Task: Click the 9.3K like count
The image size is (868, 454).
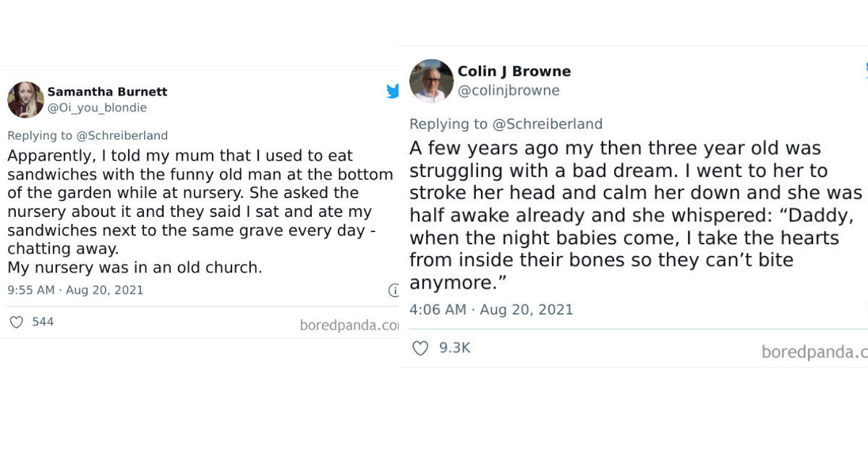Action: [x=454, y=348]
